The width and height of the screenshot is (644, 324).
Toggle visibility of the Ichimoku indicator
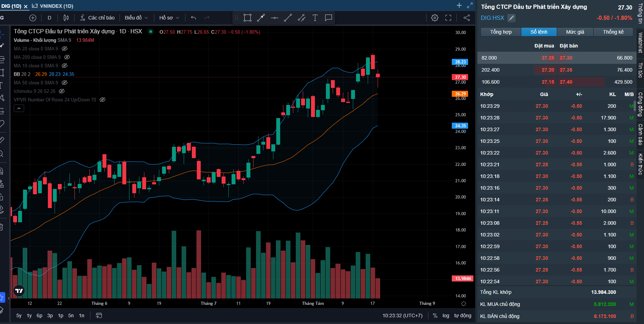pyautogui.click(x=62, y=91)
